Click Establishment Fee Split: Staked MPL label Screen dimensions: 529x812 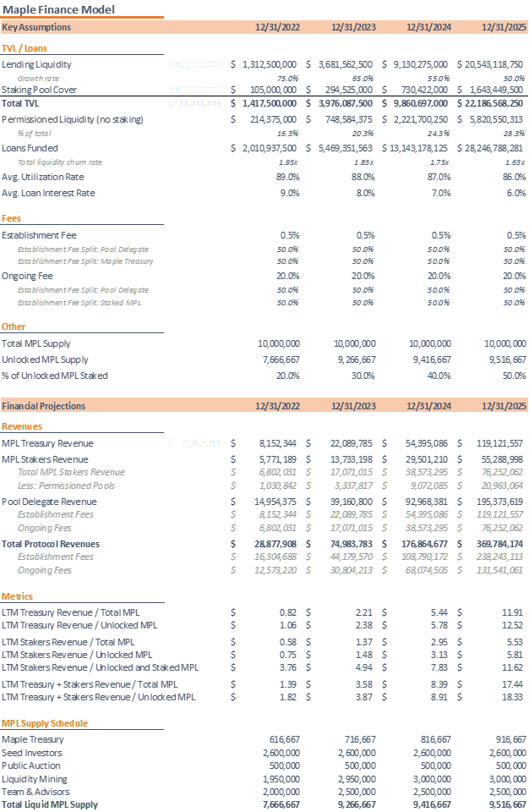coord(79,303)
